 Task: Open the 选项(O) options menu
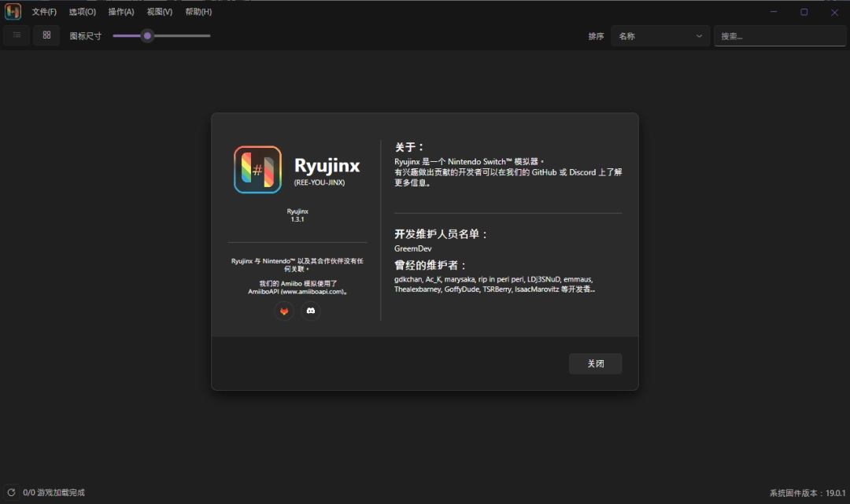(x=81, y=11)
